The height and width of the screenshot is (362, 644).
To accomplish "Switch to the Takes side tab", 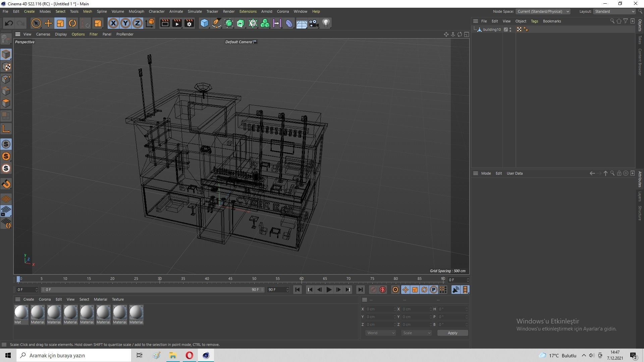I will click(640, 40).
